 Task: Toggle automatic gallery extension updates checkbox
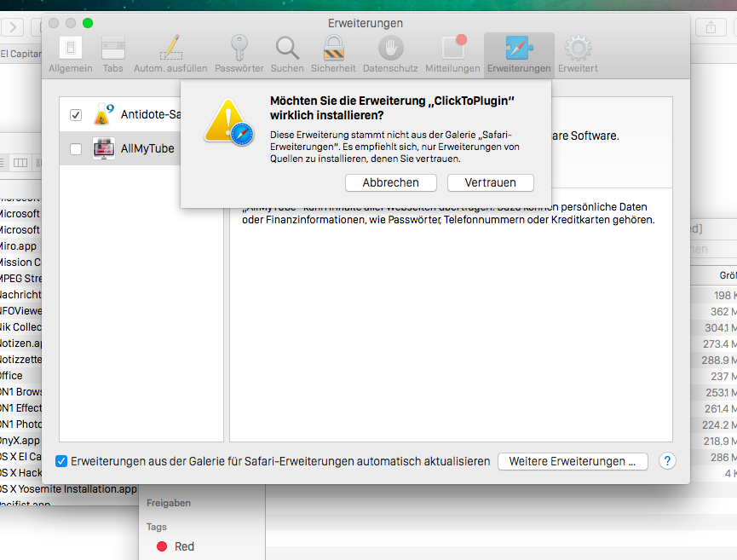pos(61,461)
